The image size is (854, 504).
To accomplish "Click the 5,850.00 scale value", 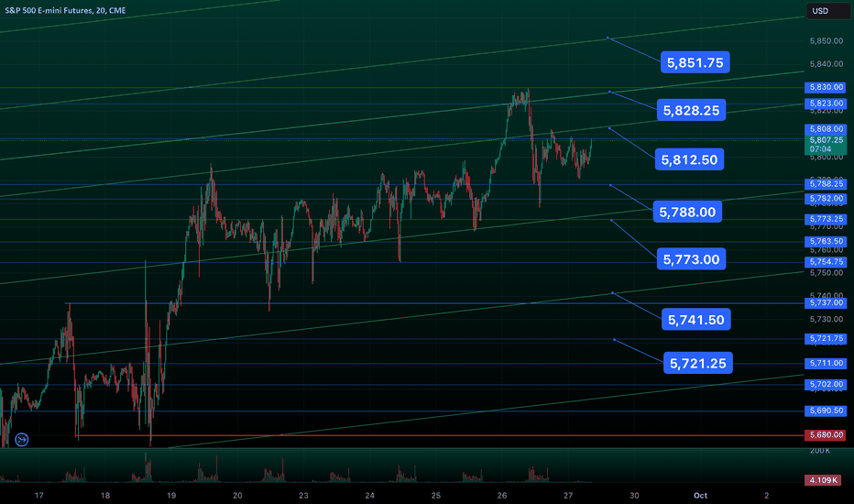I will (827, 41).
